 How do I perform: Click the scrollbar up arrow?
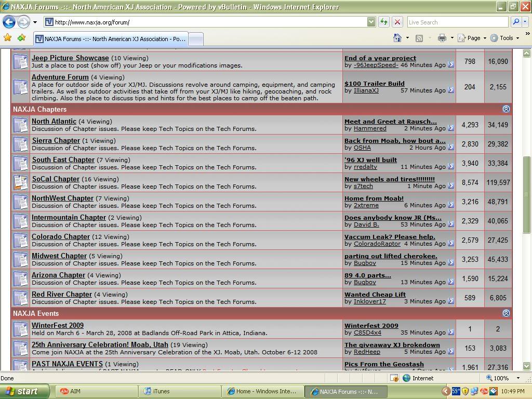[x=526, y=53]
